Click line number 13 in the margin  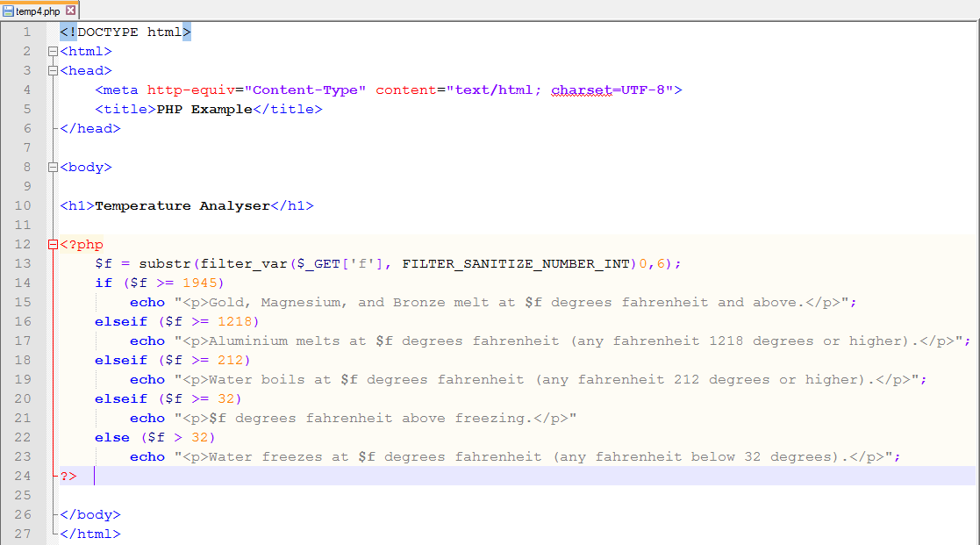(23, 264)
